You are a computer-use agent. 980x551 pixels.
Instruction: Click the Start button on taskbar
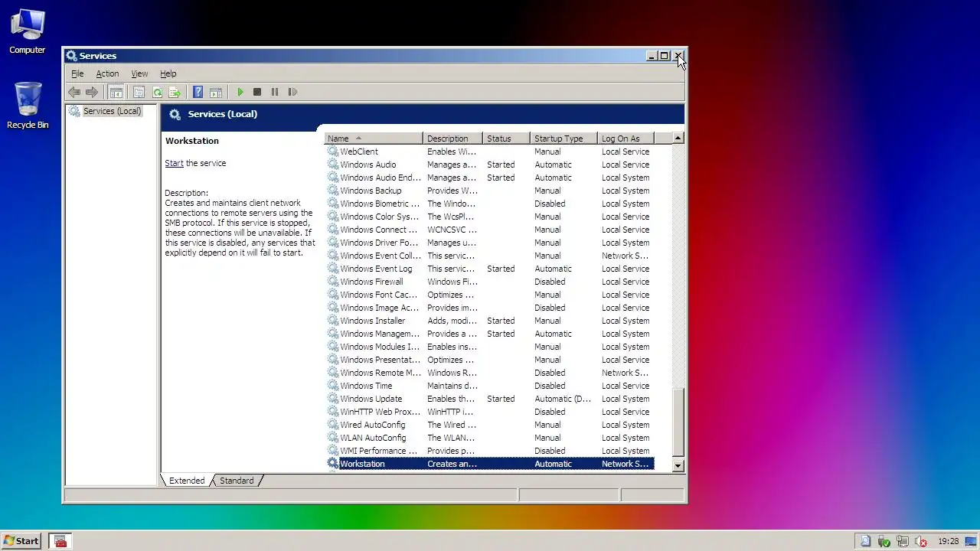21,540
